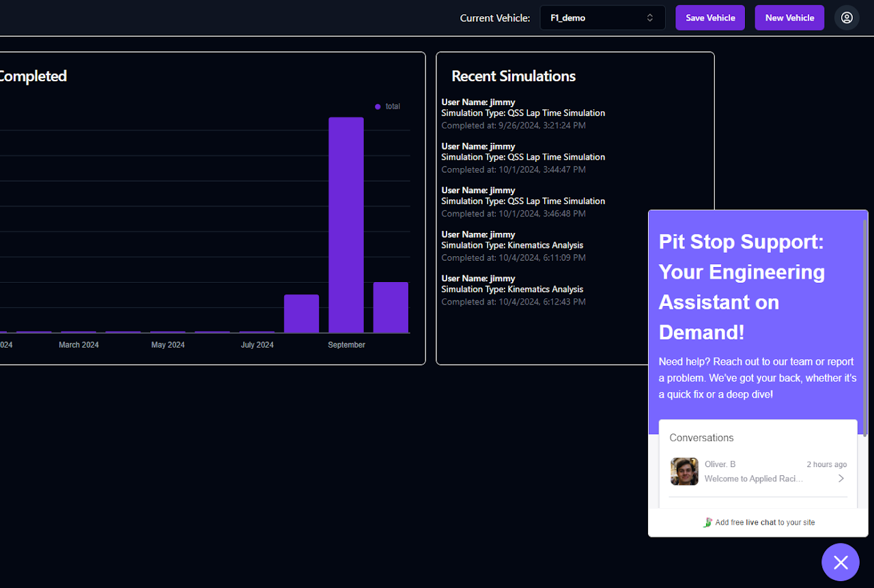Select the 9/26/2024 QSS Lap Time Simulation entry
The image size is (874, 588).
tap(523, 113)
